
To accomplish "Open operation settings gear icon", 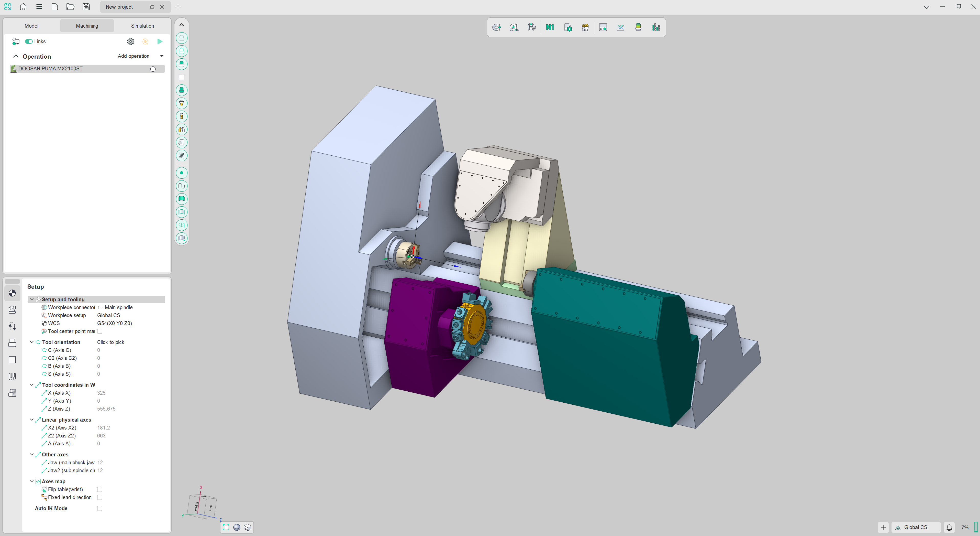I will coord(130,41).
